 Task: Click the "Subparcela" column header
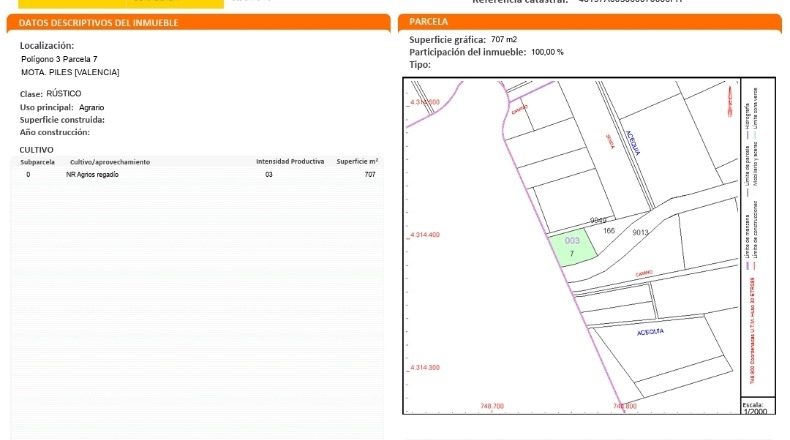[37, 162]
